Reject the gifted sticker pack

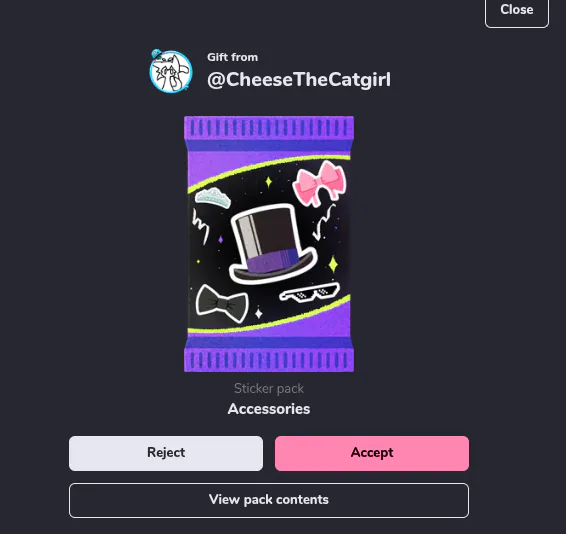[x=166, y=453]
